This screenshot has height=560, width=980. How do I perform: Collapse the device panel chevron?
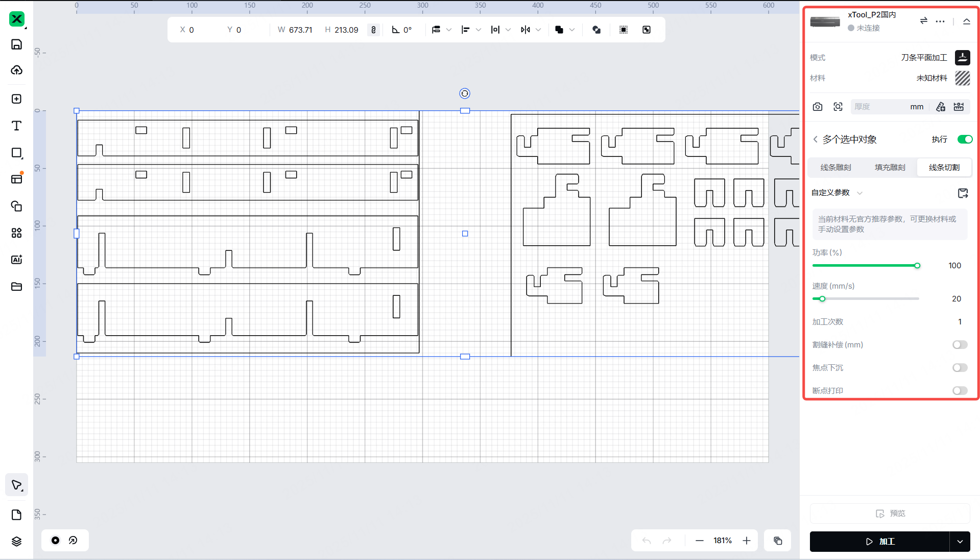966,21
